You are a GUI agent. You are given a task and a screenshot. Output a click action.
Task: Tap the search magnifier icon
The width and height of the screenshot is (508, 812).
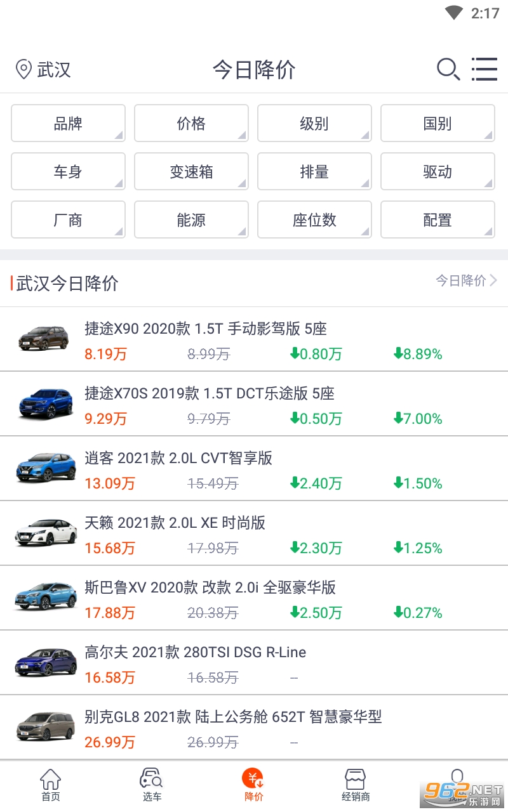coord(448,69)
